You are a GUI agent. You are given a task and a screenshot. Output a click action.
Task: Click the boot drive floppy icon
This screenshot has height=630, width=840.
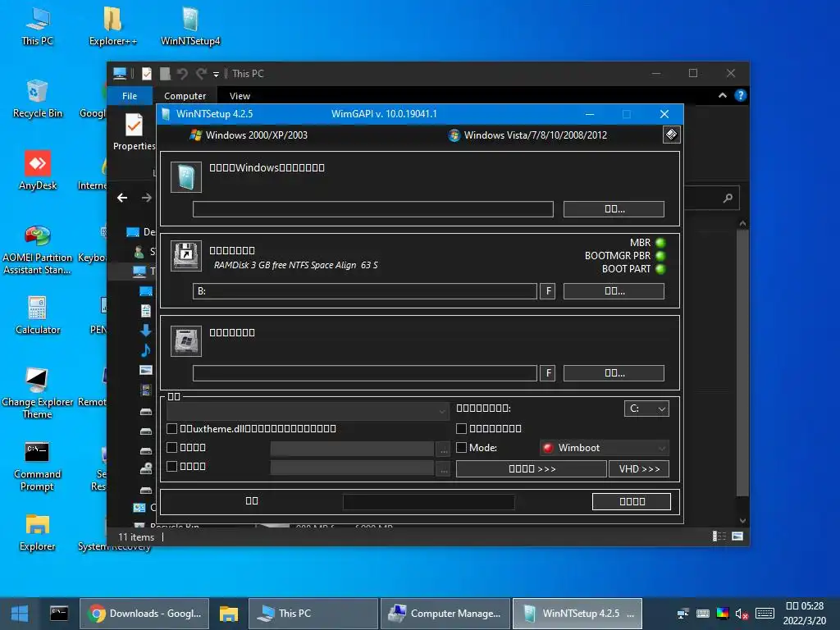[x=186, y=256]
